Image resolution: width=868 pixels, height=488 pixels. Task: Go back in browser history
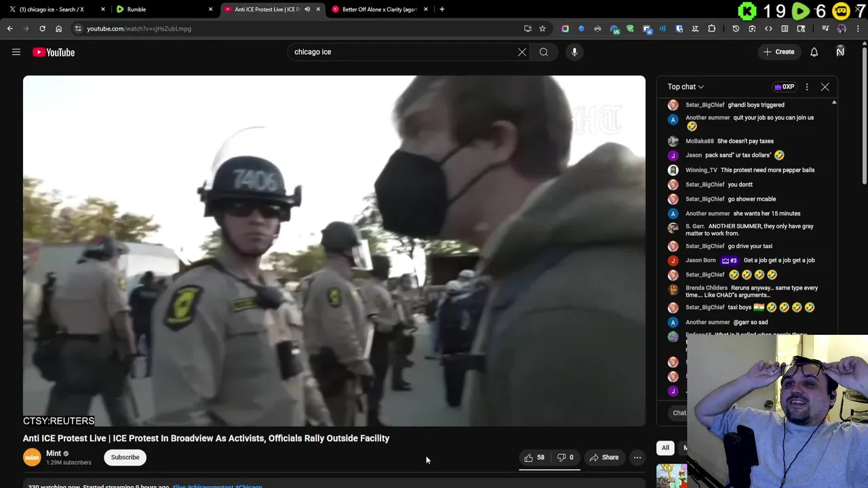point(9,28)
